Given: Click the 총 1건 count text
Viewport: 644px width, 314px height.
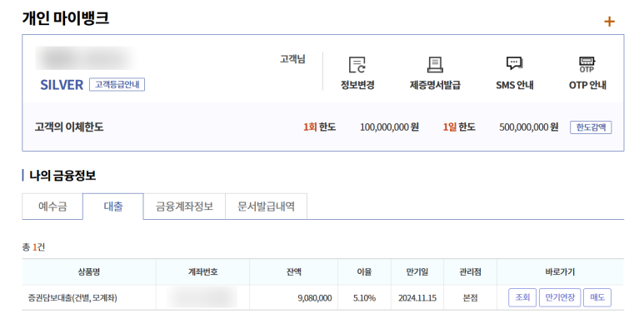Looking at the screenshot, I should (x=33, y=247).
